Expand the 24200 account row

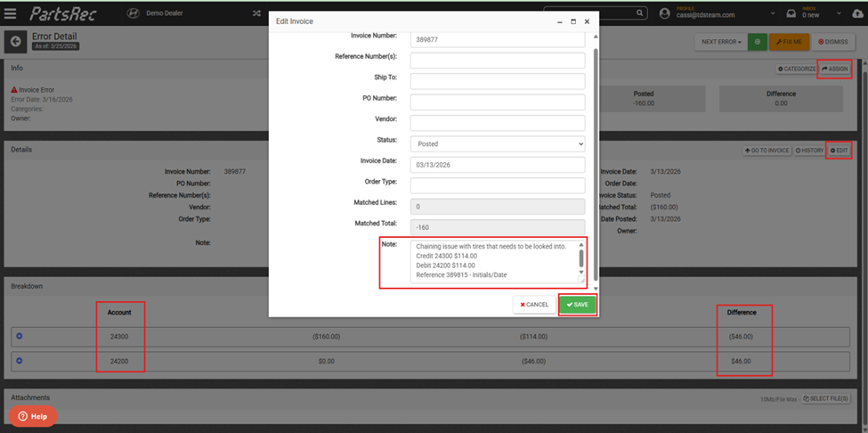coord(20,361)
